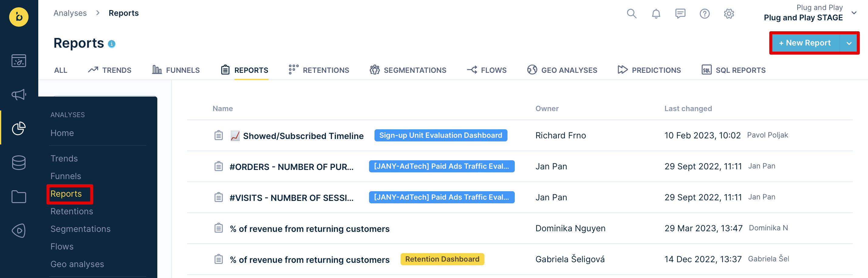The image size is (868, 278).
Task: Click the help question mark icon
Action: pyautogui.click(x=704, y=14)
